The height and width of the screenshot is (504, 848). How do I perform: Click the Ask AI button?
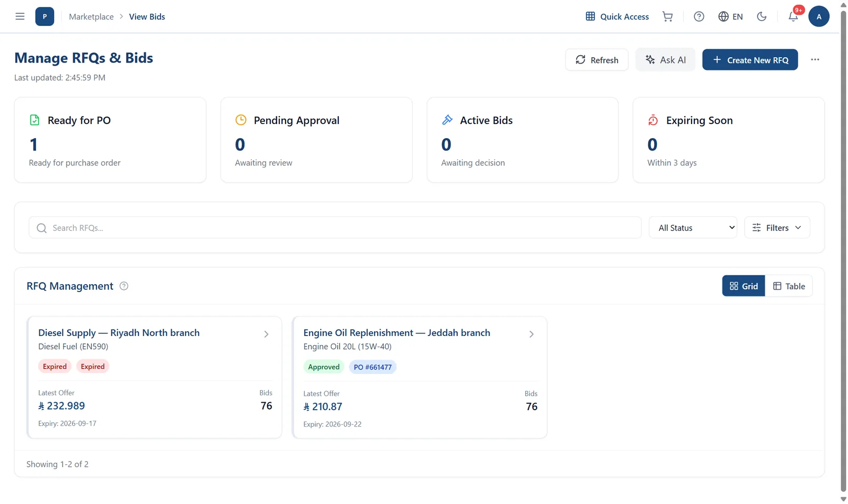665,60
